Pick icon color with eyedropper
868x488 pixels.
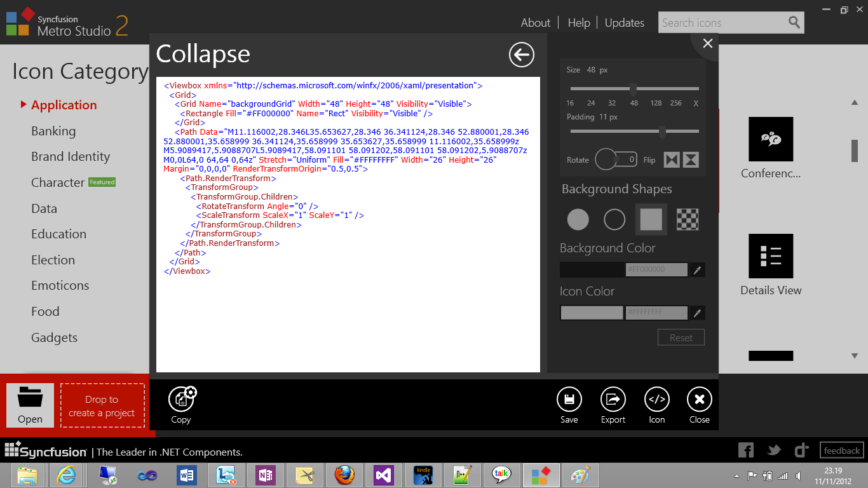(x=697, y=313)
